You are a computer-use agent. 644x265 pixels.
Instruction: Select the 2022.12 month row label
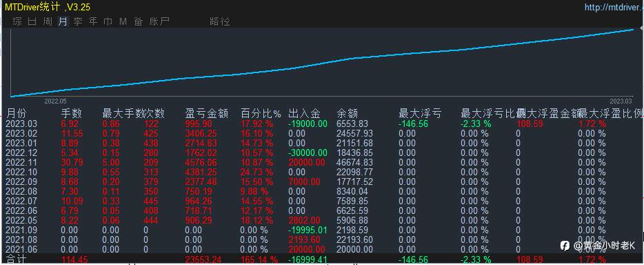[21, 153]
